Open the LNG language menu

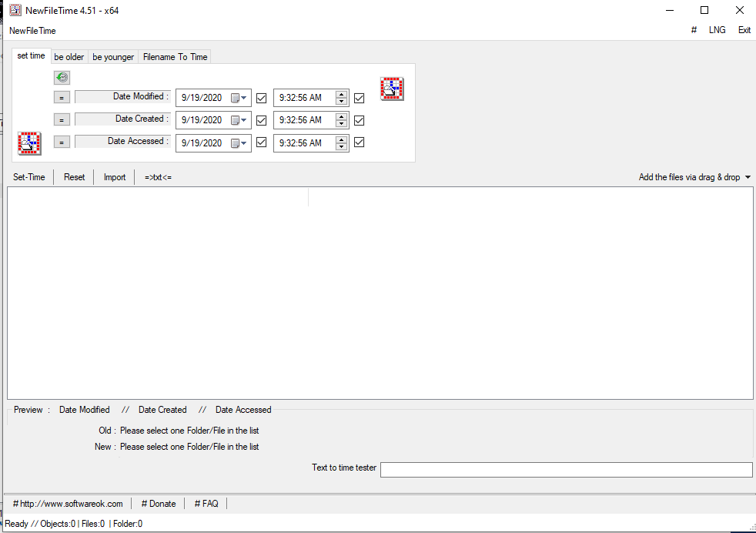[717, 30]
